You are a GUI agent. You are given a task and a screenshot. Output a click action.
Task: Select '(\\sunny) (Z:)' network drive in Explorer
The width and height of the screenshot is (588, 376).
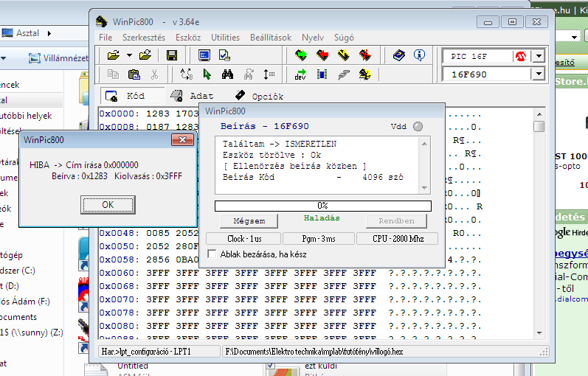tap(32, 333)
